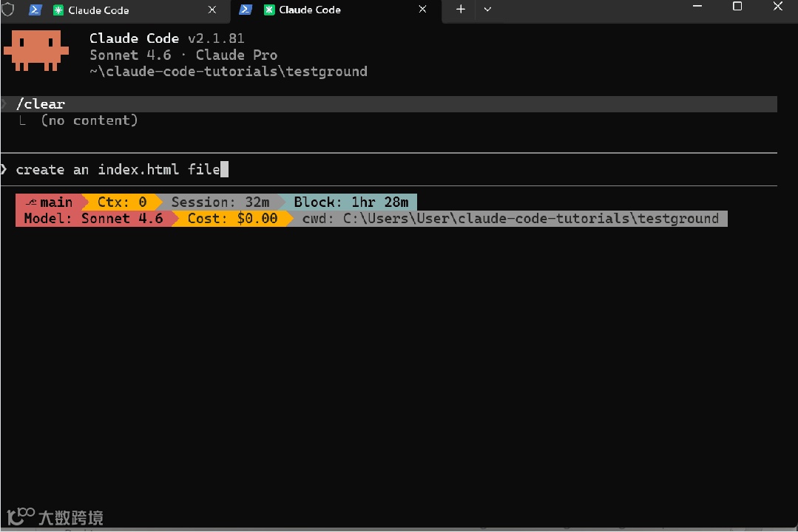Click 'Claude Code v2.1.81' header text

click(x=167, y=38)
